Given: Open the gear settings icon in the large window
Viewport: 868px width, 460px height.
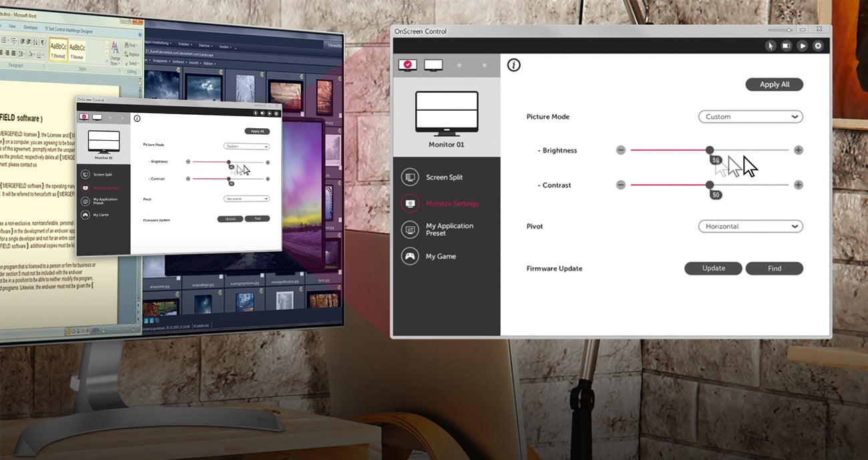Looking at the screenshot, I should (x=818, y=46).
